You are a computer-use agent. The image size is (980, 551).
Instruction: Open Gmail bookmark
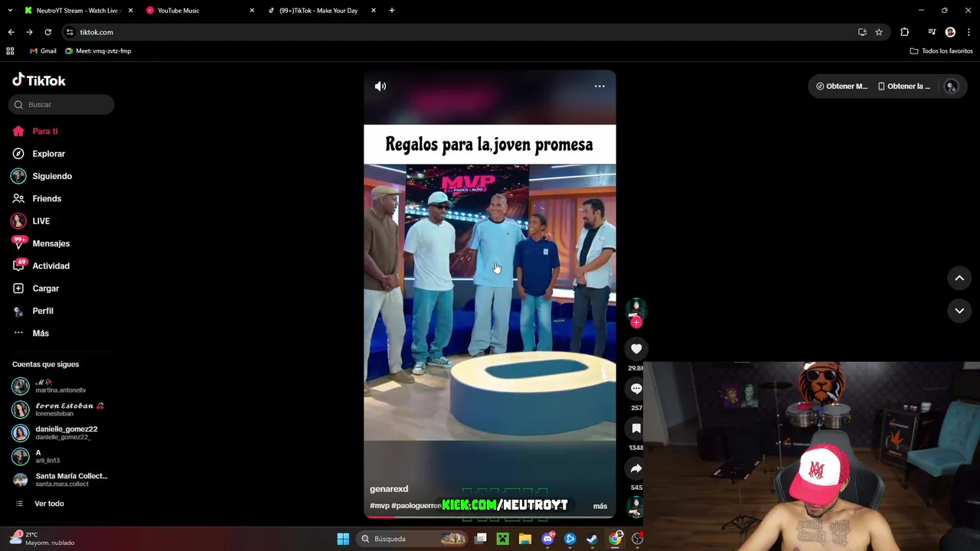point(43,51)
